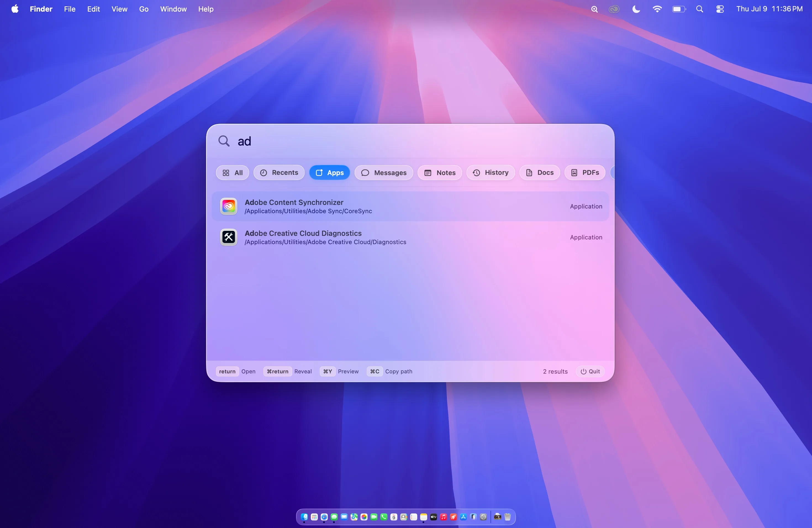Open Music from the Dock
This screenshot has height=528, width=812.
click(444, 517)
